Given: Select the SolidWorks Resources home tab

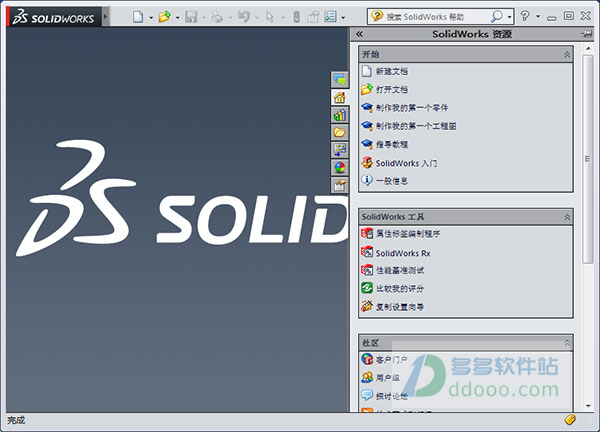Looking at the screenshot, I should (339, 97).
